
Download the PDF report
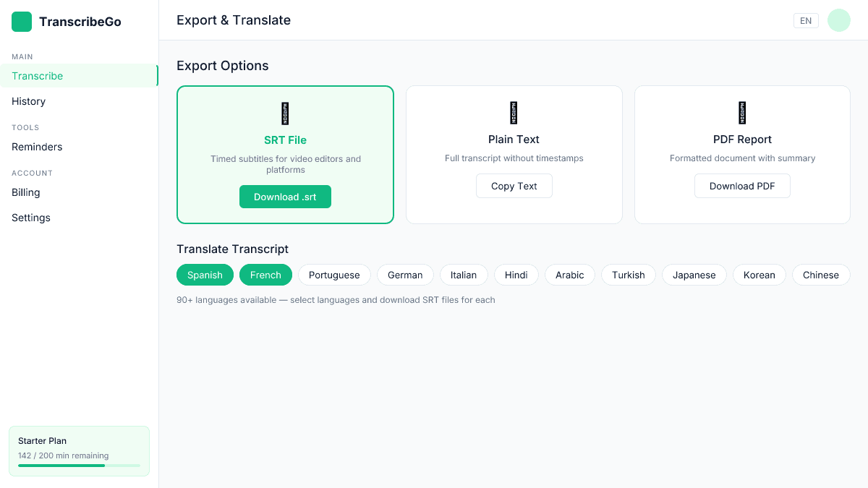742,186
